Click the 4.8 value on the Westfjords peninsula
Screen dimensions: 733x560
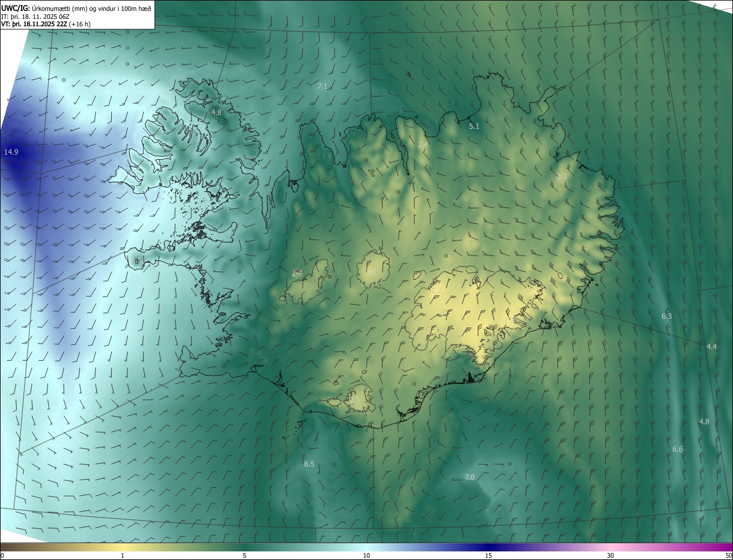(216, 112)
